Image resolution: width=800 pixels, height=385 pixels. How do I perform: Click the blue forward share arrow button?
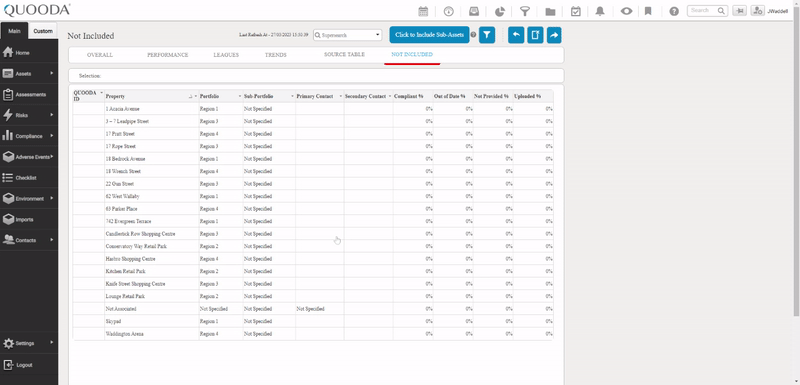[x=554, y=35]
